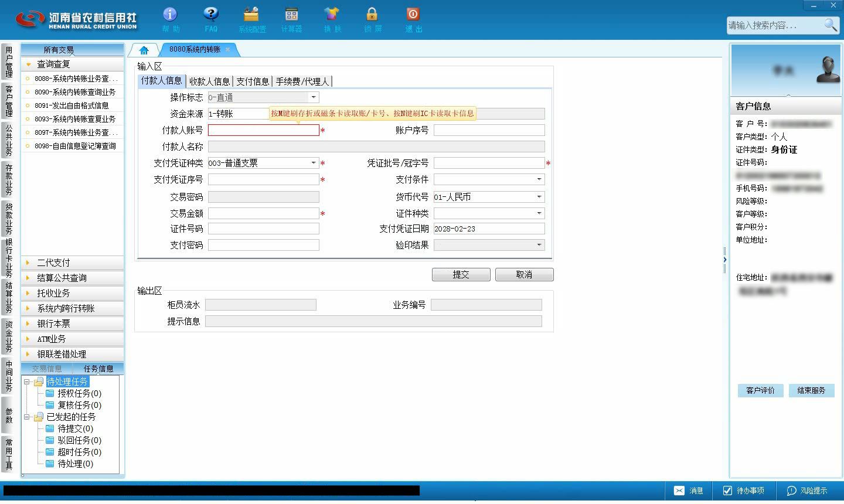This screenshot has height=504, width=844.
Task: Open 存款业务 side tab
Action: tap(8, 179)
